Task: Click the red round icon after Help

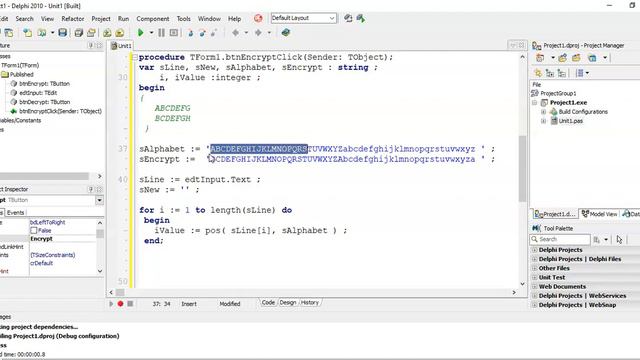Action: point(258,18)
